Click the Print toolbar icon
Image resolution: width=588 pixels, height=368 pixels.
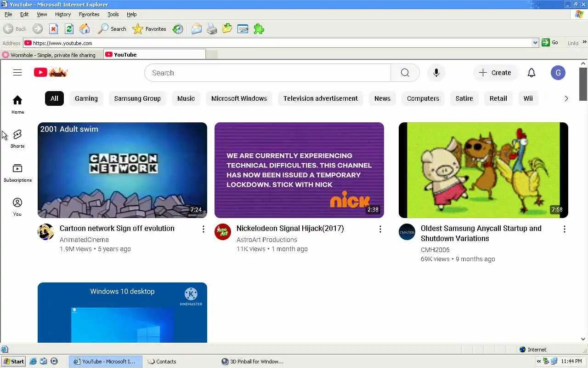(212, 29)
